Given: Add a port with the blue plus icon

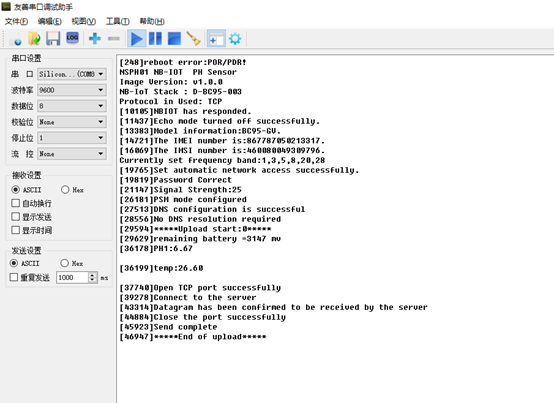Looking at the screenshot, I should pos(95,38).
